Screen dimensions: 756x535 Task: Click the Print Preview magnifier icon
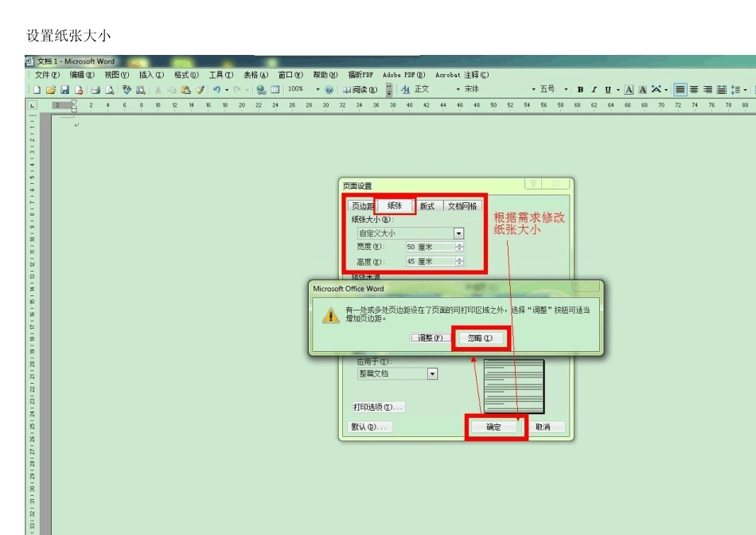(x=110, y=90)
